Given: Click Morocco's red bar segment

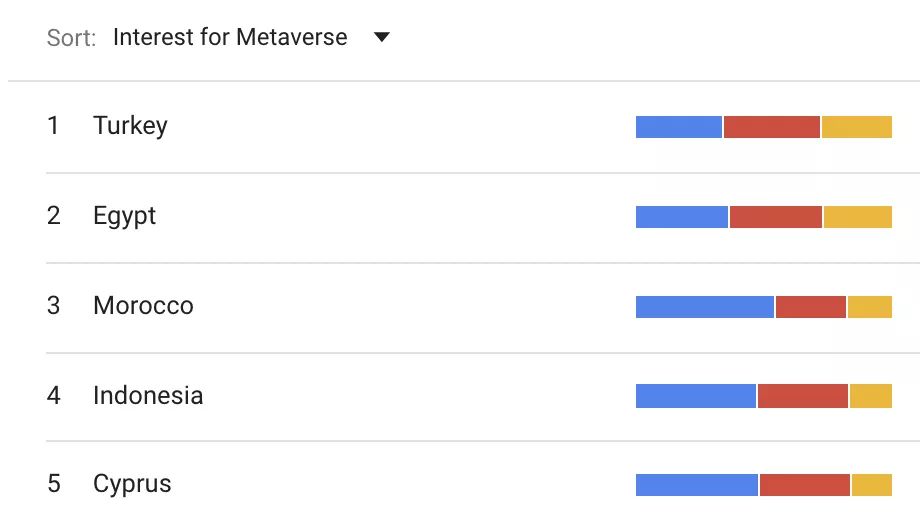Looking at the screenshot, I should coord(811,306).
